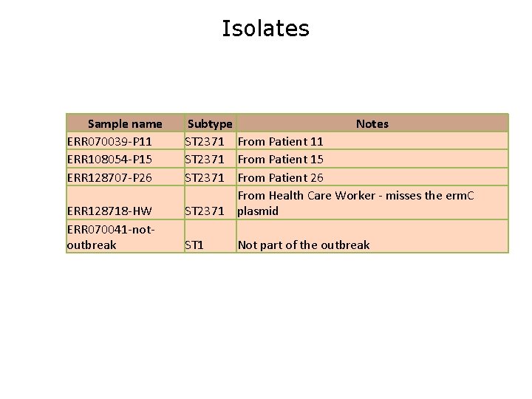Click the ERR070041-not-outbreak sample cell

pyautogui.click(x=110, y=236)
